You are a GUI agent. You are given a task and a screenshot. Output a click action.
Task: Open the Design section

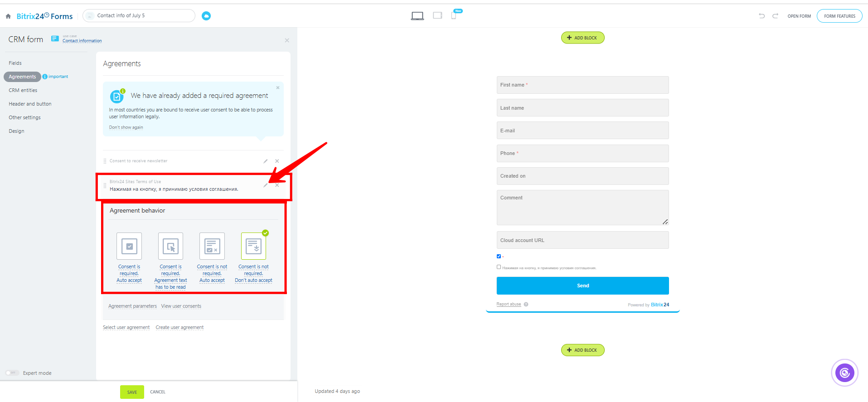click(16, 131)
